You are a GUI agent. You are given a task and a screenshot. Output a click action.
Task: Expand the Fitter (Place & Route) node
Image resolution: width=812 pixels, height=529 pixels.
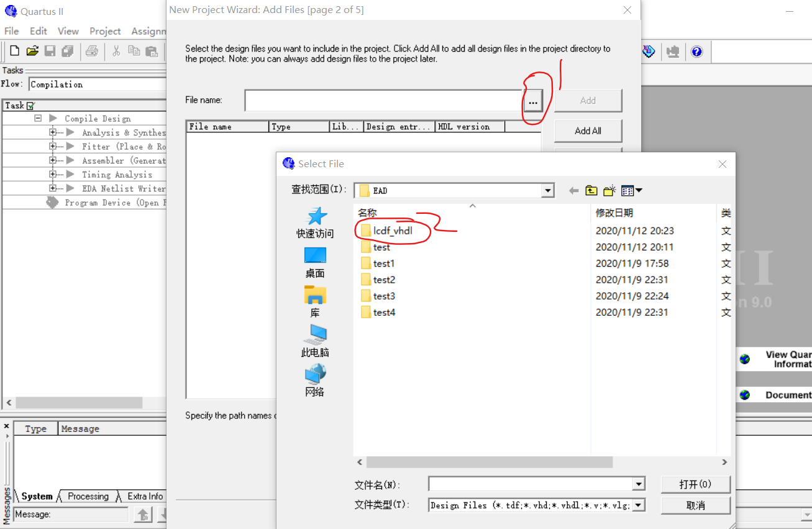click(x=54, y=146)
